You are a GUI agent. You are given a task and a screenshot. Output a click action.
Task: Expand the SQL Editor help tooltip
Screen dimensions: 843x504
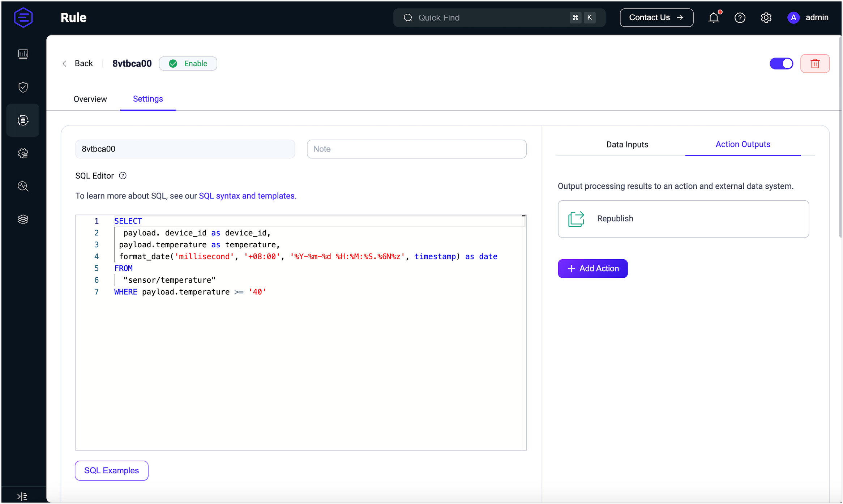tap(124, 176)
